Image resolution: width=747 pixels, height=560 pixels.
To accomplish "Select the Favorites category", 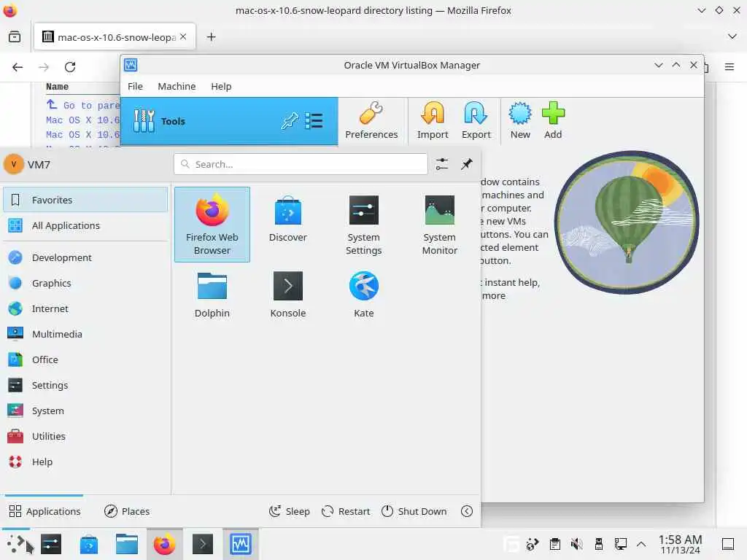I will [x=86, y=200].
